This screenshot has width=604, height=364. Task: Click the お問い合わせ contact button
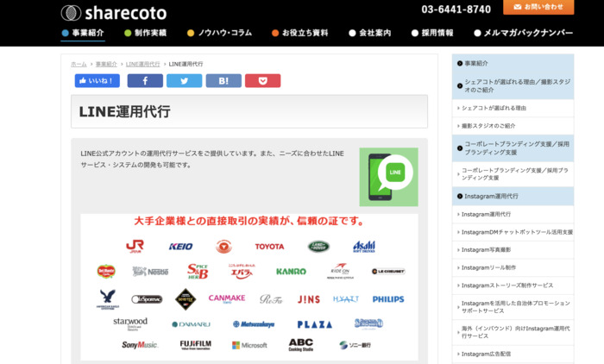[x=538, y=7]
